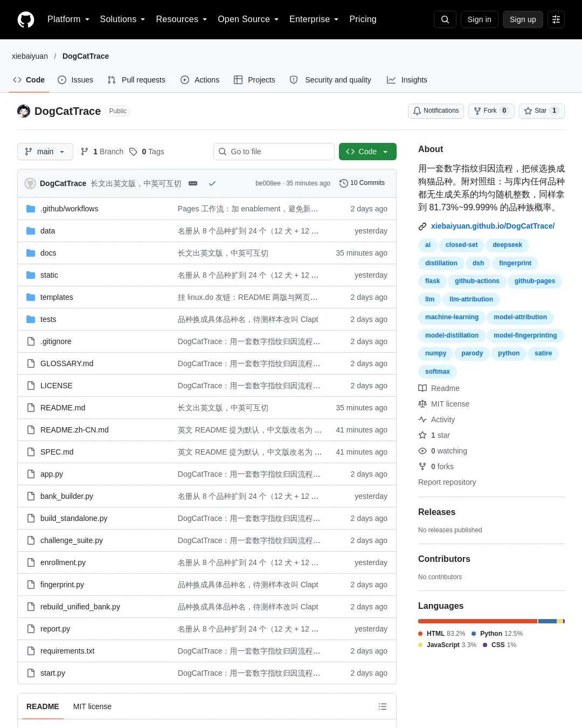Viewport: 582px width, 728px height.
Task: Switch to the Issues tab
Action: [x=75, y=80]
